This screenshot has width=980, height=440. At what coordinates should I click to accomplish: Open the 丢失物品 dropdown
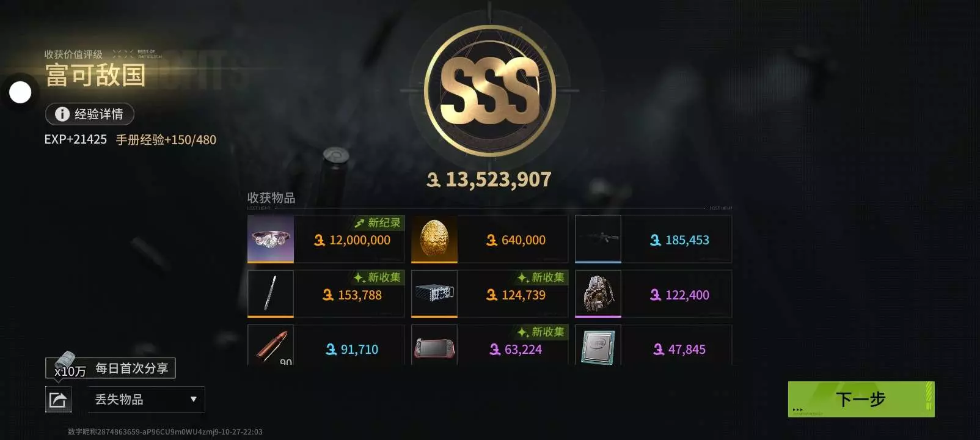146,400
